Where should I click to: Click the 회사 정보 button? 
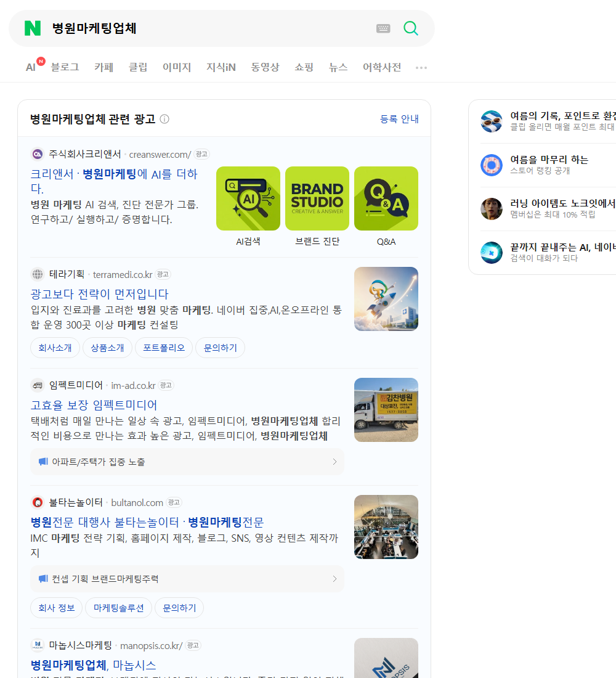[57, 608]
